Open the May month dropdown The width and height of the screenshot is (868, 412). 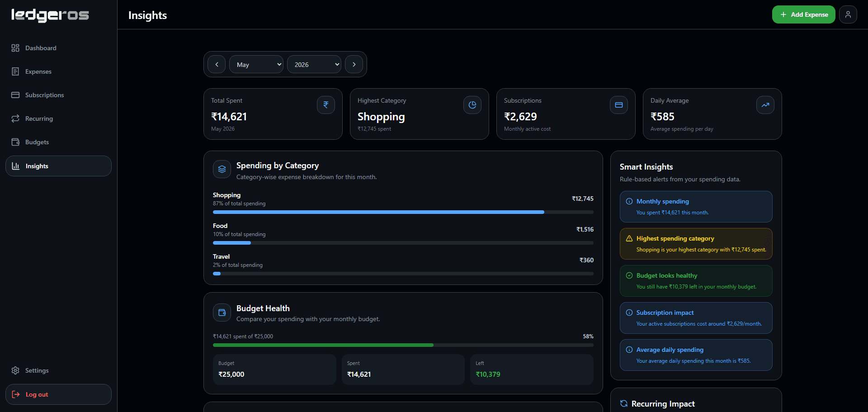(x=256, y=64)
